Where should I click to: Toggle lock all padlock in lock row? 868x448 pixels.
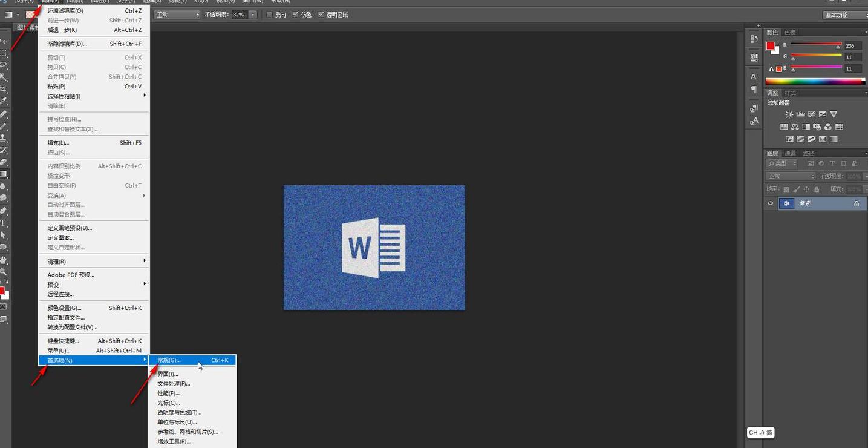816,189
